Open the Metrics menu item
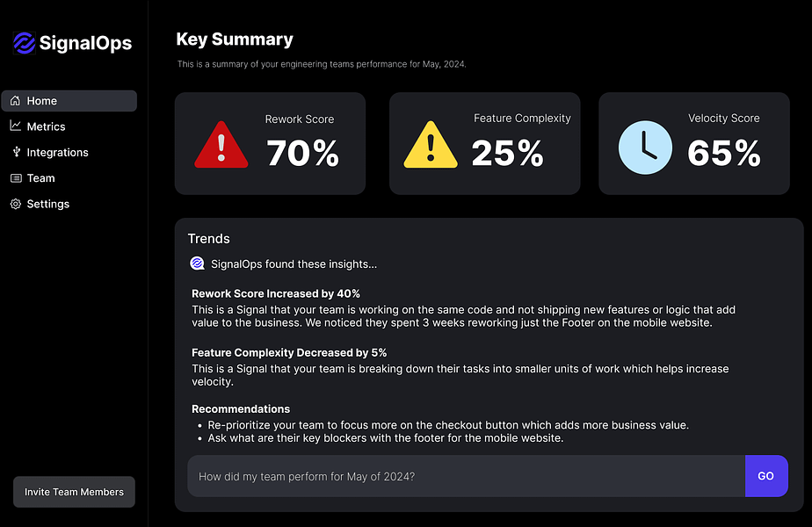The image size is (812, 527). coord(46,126)
